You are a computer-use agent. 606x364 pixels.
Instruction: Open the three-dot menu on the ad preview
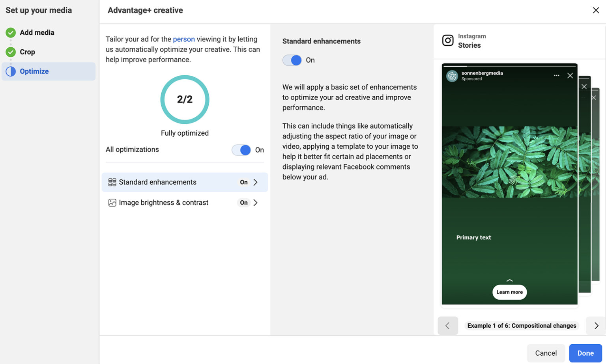pos(557,75)
